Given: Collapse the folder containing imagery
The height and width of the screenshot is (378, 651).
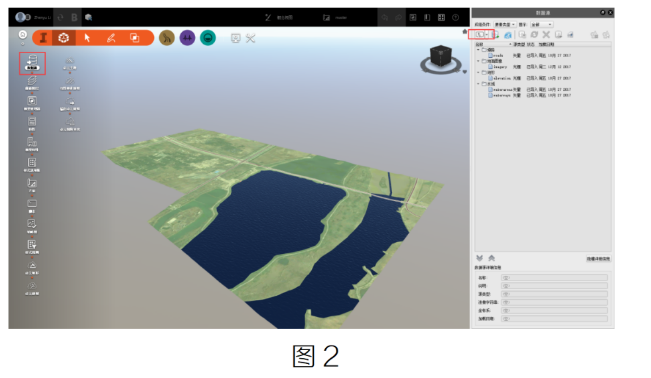Looking at the screenshot, I should [x=478, y=61].
